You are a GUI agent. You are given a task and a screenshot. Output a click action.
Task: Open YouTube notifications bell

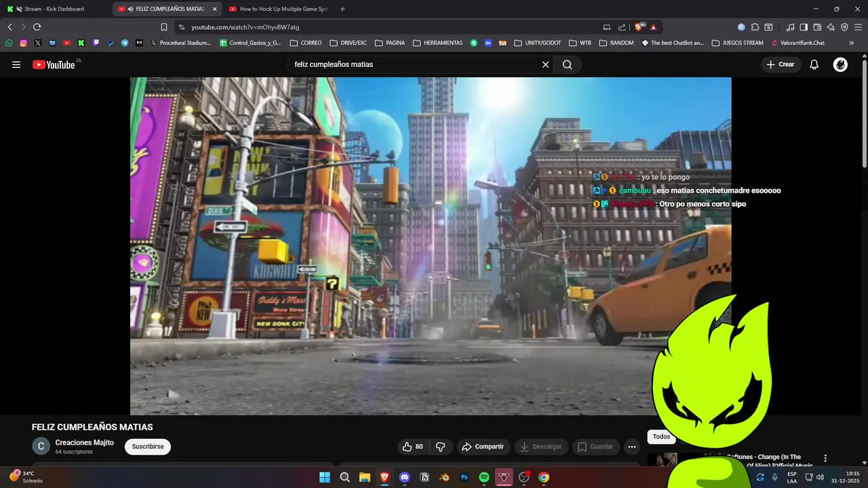tap(814, 64)
